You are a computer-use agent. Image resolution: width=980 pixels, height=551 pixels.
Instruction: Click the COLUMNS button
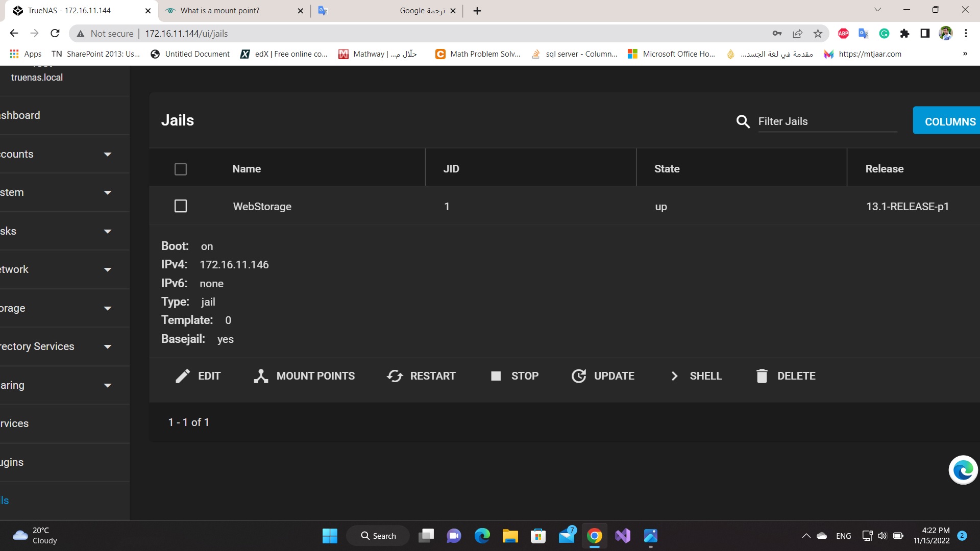tap(949, 121)
